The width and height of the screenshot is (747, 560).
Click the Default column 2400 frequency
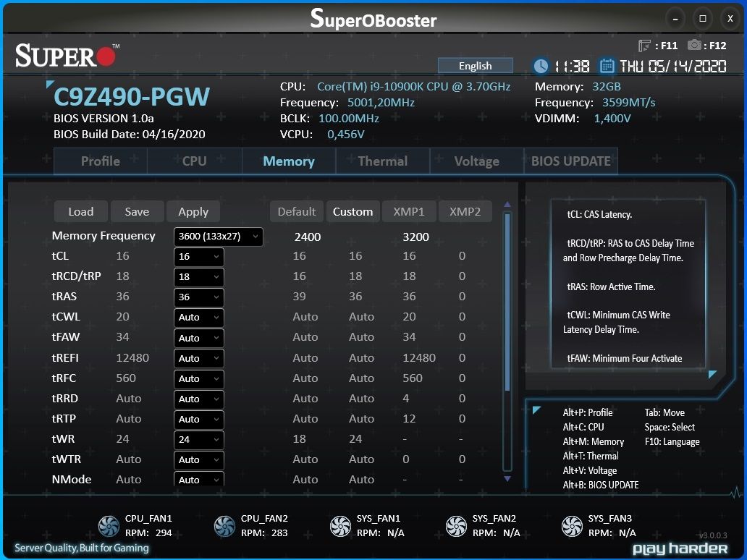click(308, 237)
